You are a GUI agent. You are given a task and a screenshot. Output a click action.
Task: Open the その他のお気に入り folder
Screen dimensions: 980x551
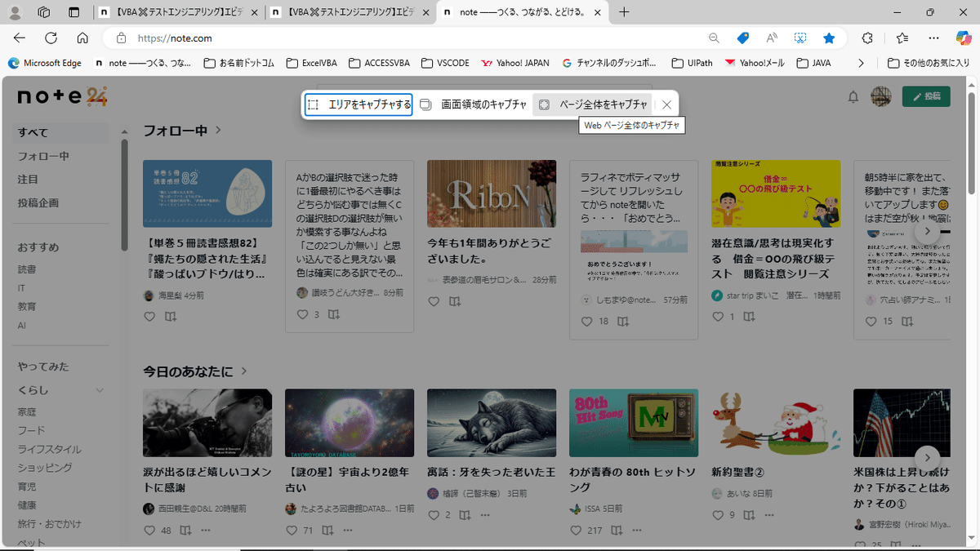pyautogui.click(x=929, y=63)
